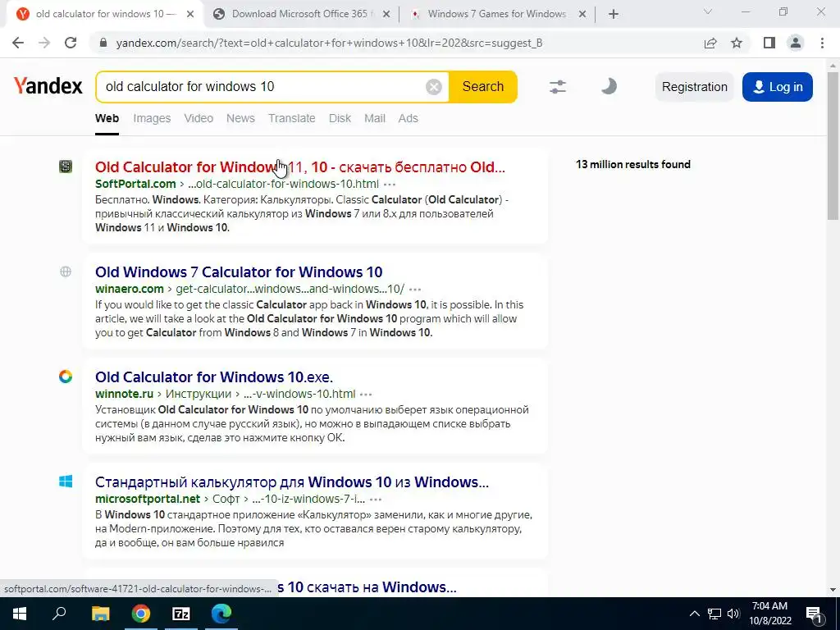Click Chrome icon in the taskbar
The height and width of the screenshot is (630, 840).
pos(141,614)
